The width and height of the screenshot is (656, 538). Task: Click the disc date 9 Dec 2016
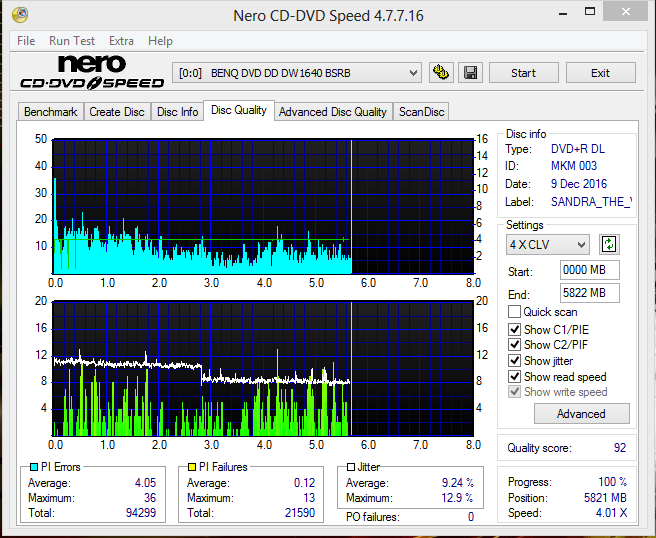[x=579, y=184]
